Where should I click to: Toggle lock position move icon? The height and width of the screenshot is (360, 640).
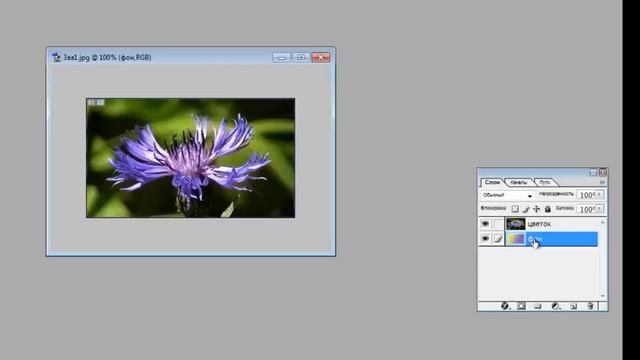click(536, 209)
